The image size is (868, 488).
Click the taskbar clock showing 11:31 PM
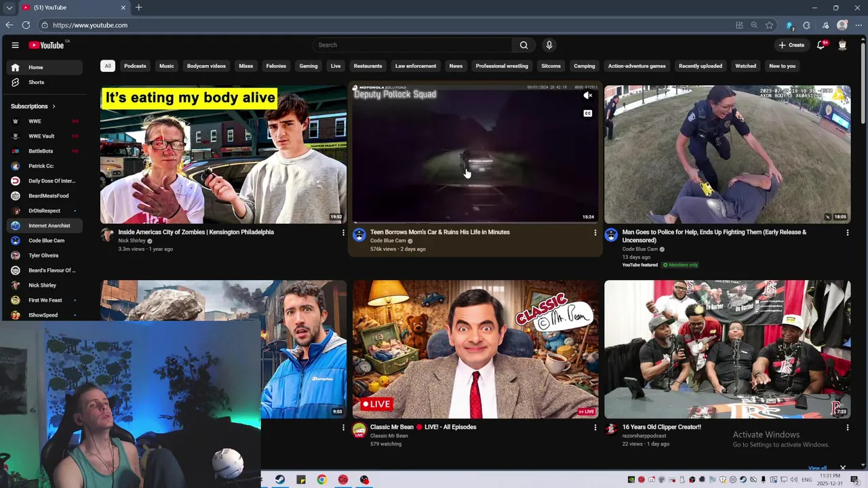[x=830, y=480]
